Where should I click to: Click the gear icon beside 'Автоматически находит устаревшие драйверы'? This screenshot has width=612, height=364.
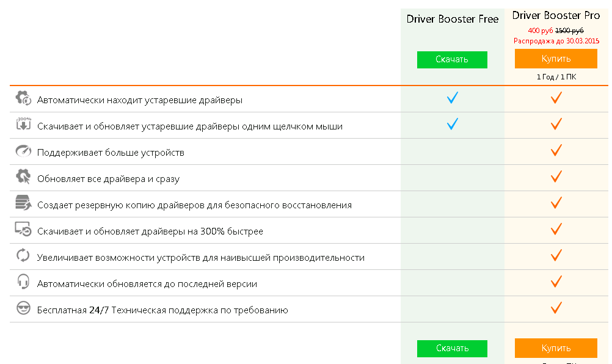pyautogui.click(x=23, y=98)
